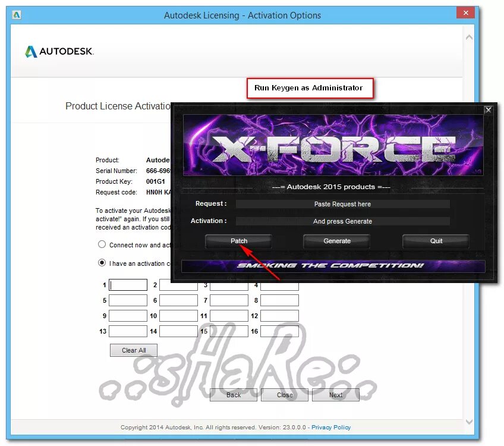The width and height of the screenshot is (504, 446).
Task: Close the X-Force keygen window
Action: (489, 110)
